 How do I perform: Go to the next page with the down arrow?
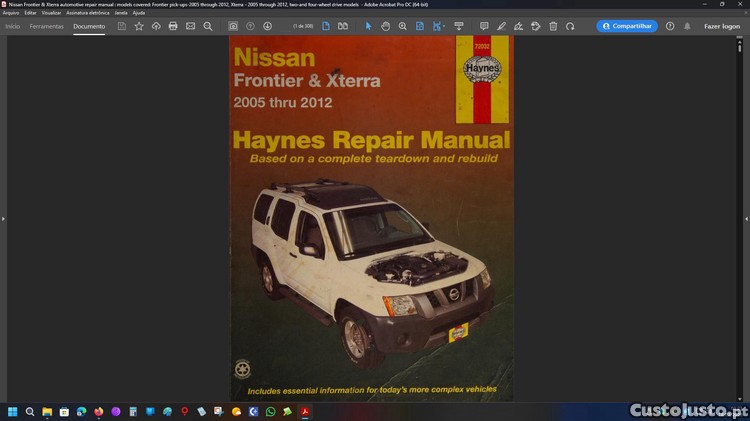click(267, 26)
